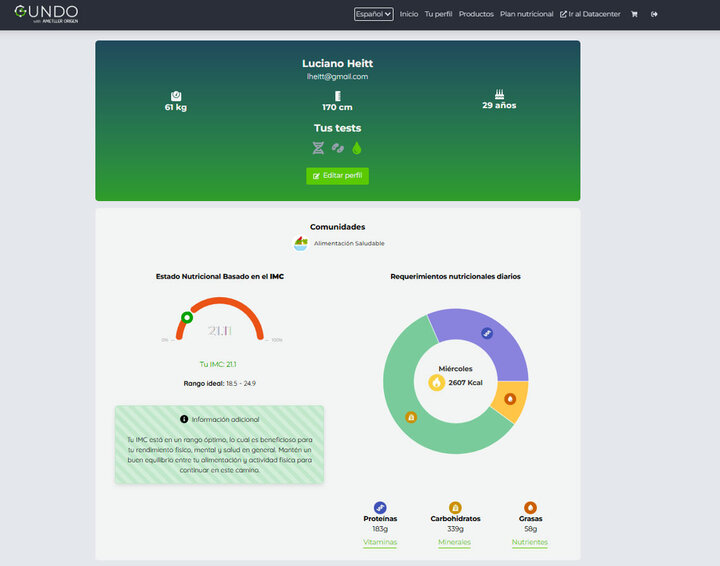
Task: Click the green IMC gauge marker
Action: (x=186, y=318)
